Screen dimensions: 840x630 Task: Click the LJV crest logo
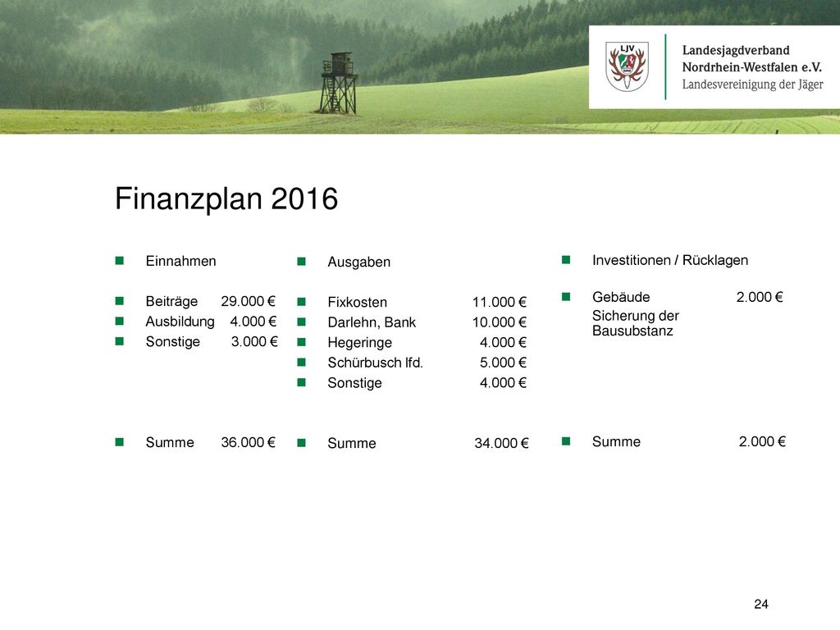point(627,66)
